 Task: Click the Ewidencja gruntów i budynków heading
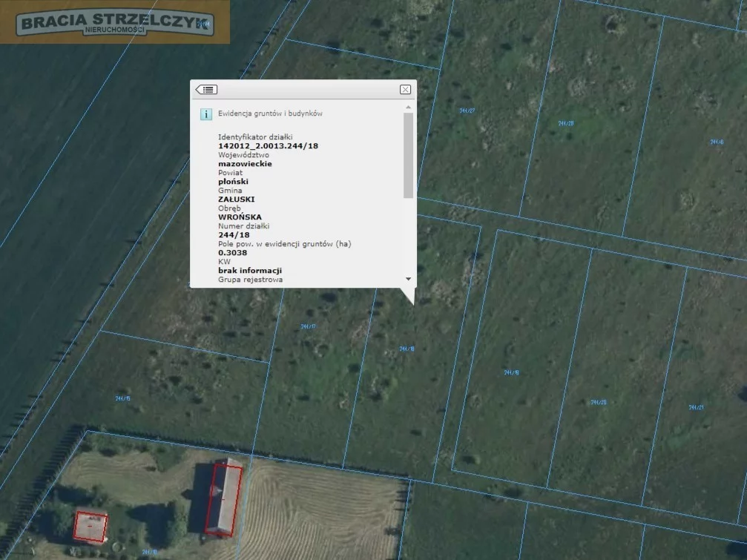(270, 114)
